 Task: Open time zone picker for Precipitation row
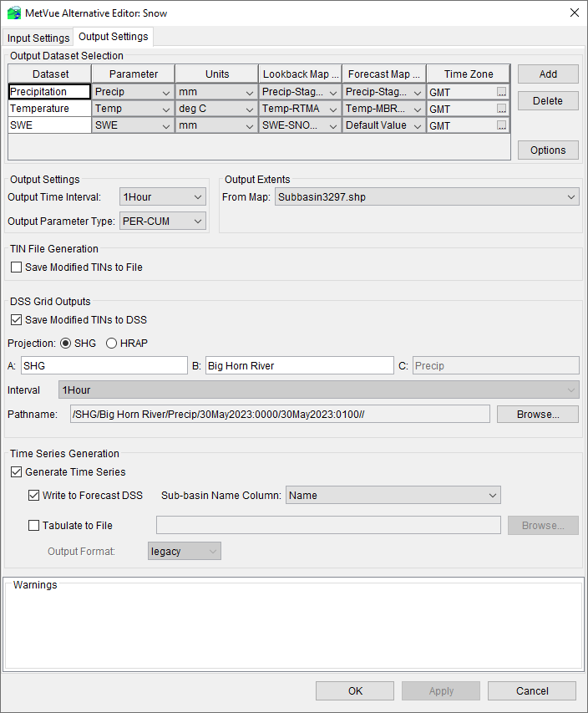click(x=501, y=92)
